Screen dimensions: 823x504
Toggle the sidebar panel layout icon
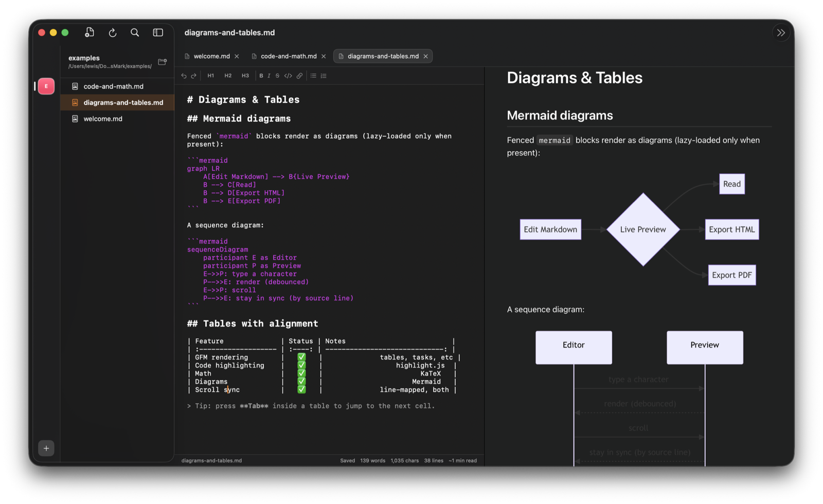(x=158, y=32)
